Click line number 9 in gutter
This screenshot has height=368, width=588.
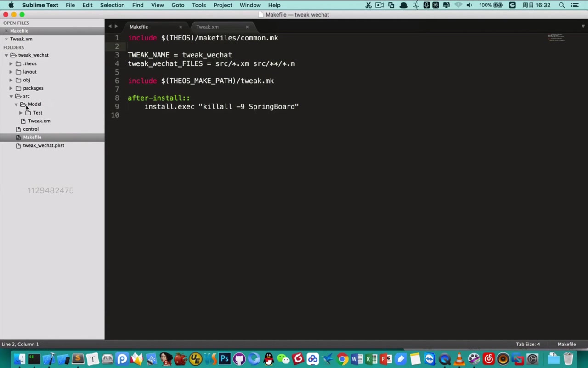[117, 106]
